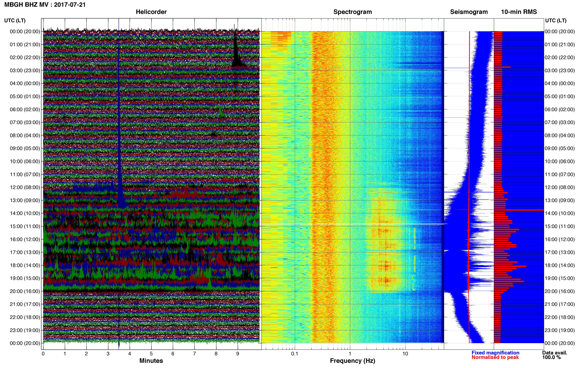Click 20:00 (16:00) on the Helicorder axis
This screenshot has width=588, height=368.
click(25, 291)
